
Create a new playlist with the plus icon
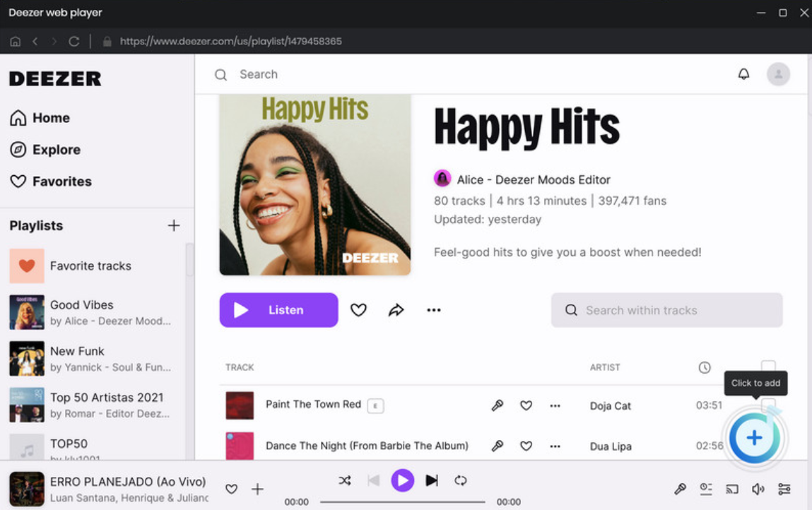coord(174,226)
